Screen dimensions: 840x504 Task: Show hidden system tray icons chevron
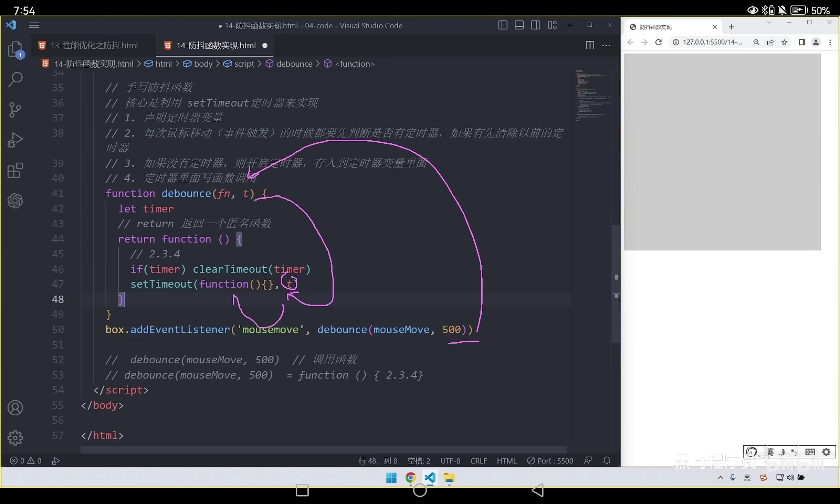click(720, 478)
